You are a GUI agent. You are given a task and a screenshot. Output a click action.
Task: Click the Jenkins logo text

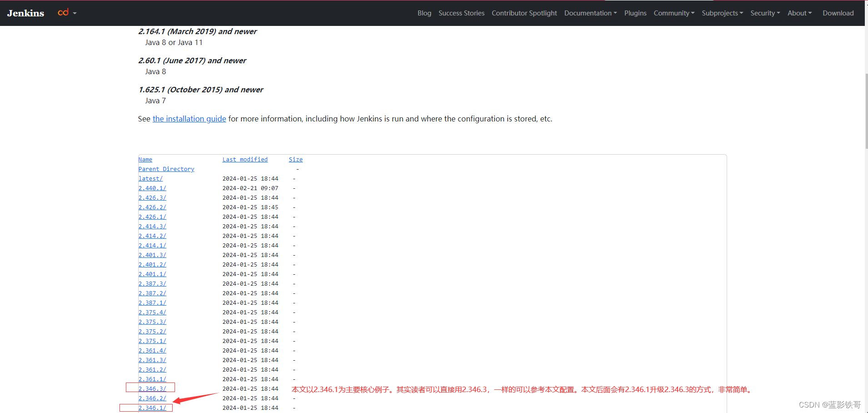coord(25,13)
